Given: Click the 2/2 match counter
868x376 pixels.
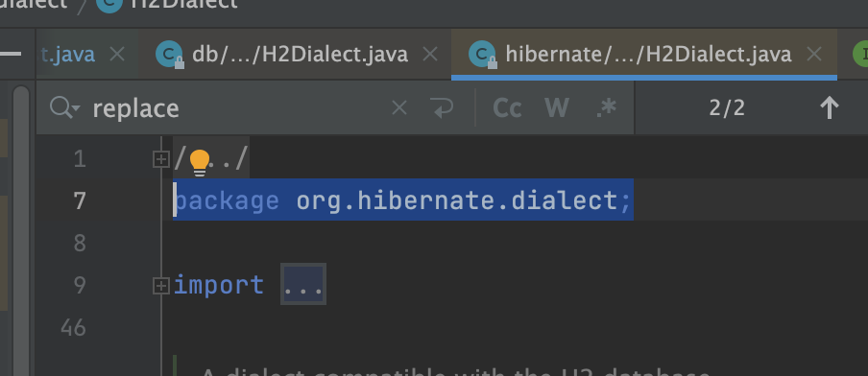Looking at the screenshot, I should [x=727, y=108].
